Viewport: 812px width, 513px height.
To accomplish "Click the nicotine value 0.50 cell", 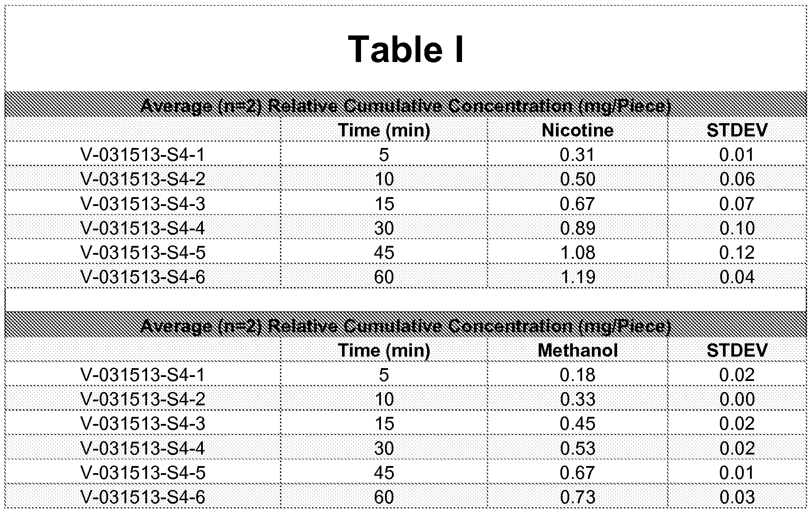I will tap(577, 179).
